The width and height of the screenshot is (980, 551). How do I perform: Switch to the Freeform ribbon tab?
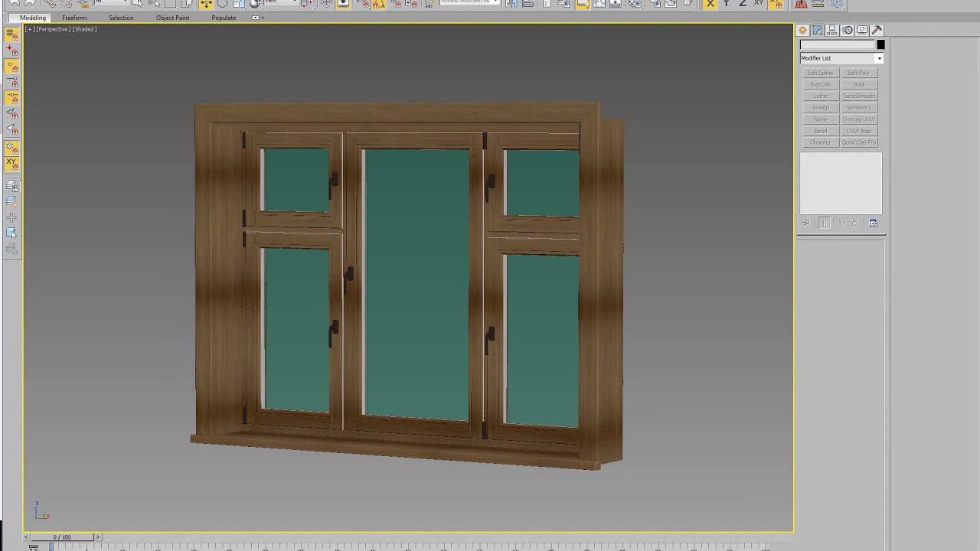(74, 18)
